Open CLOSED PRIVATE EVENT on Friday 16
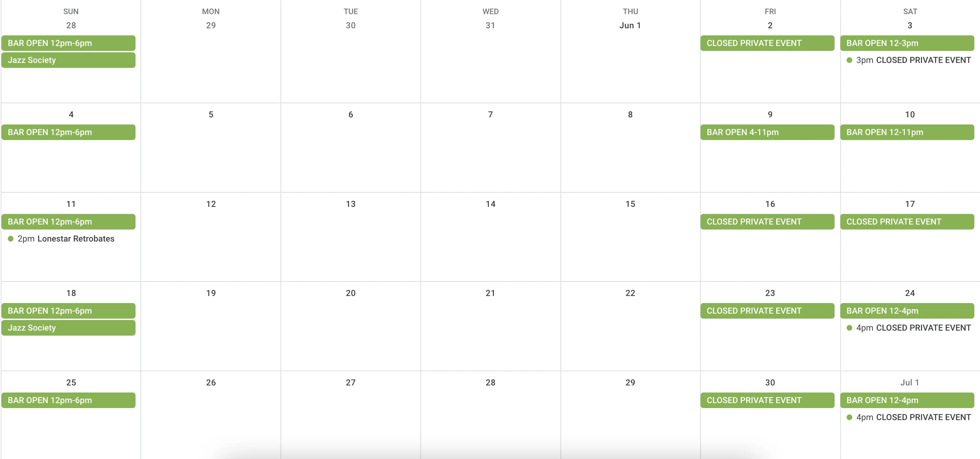Image resolution: width=980 pixels, height=459 pixels. tap(767, 222)
